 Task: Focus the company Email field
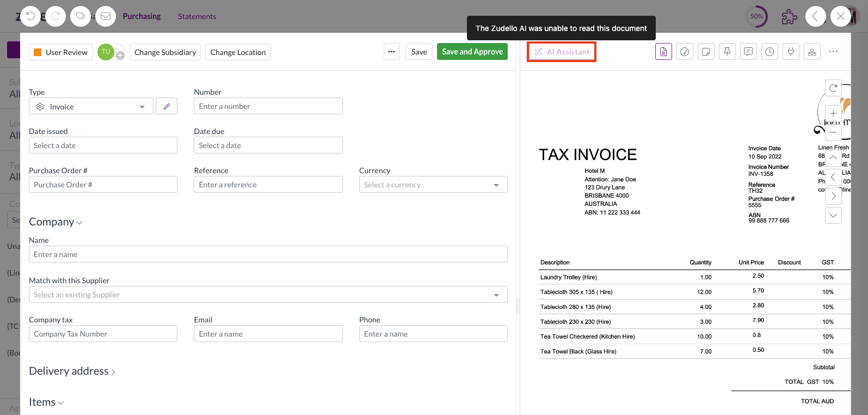pos(268,334)
